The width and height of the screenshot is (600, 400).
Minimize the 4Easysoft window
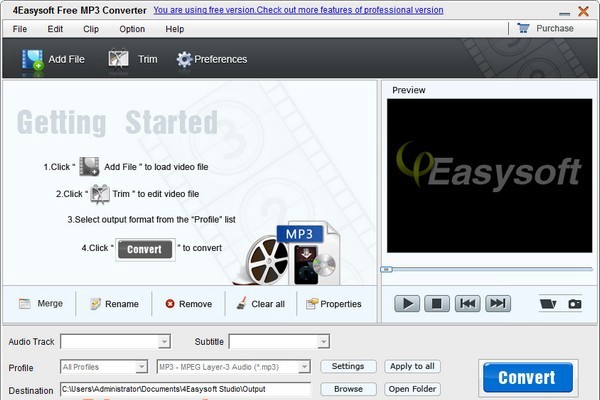pyautogui.click(x=564, y=13)
